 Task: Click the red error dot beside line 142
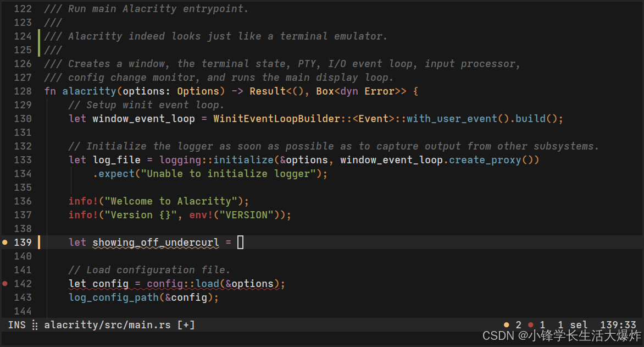5,284
